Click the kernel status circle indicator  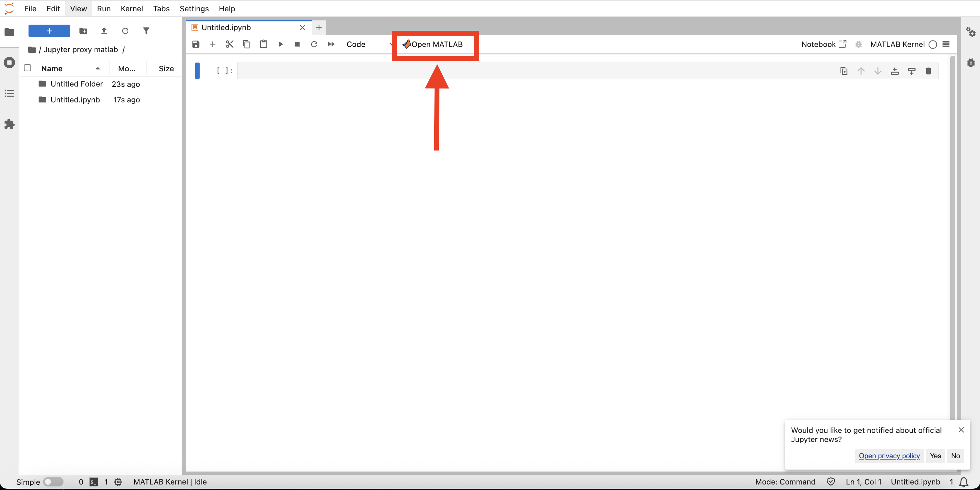tap(932, 44)
